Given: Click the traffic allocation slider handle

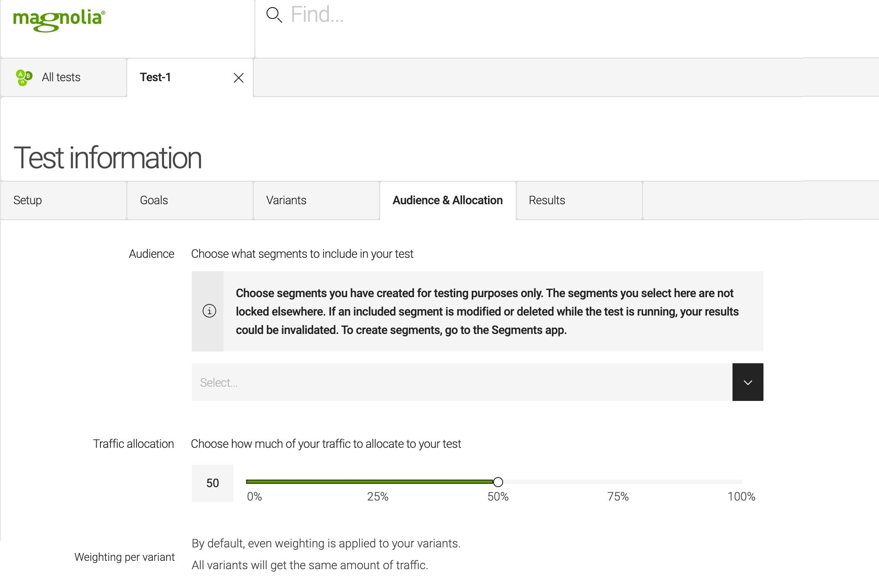Looking at the screenshot, I should (x=498, y=482).
